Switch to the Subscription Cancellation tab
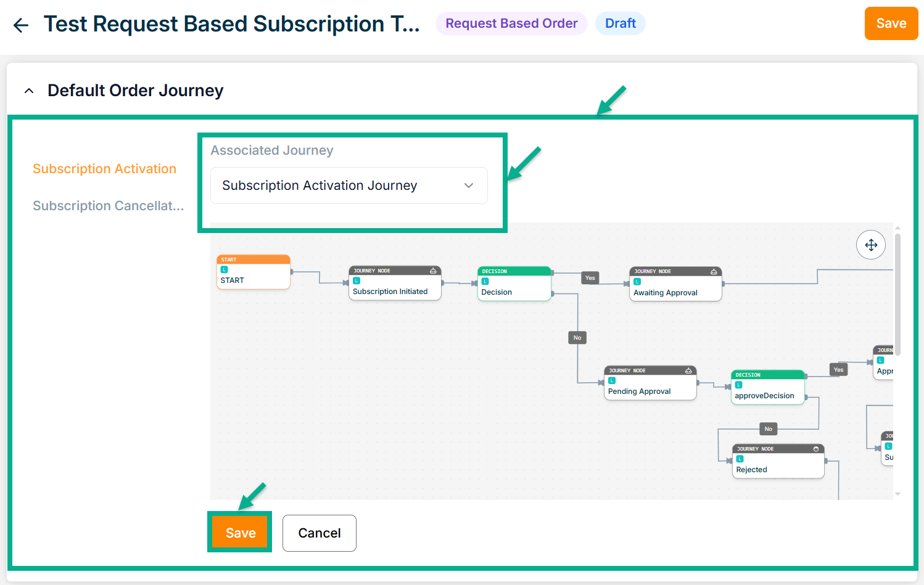 tap(108, 206)
